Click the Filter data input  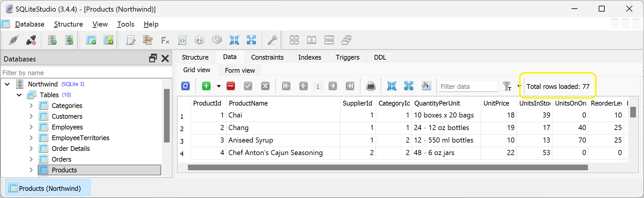(x=468, y=86)
